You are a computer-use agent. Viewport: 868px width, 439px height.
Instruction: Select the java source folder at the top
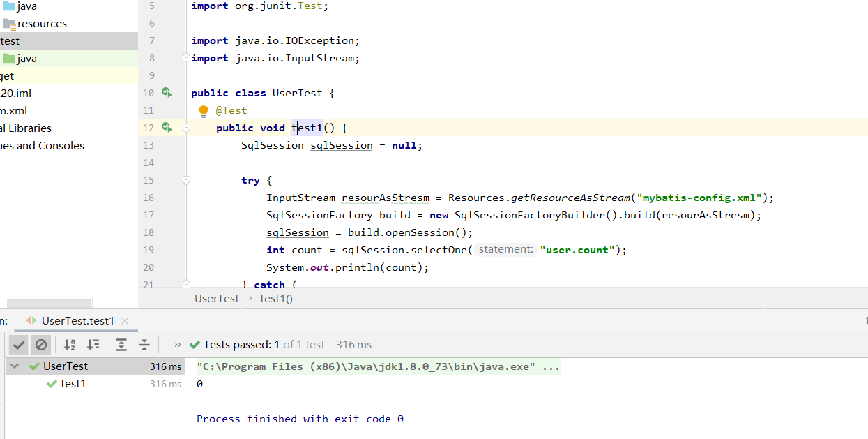[x=20, y=6]
